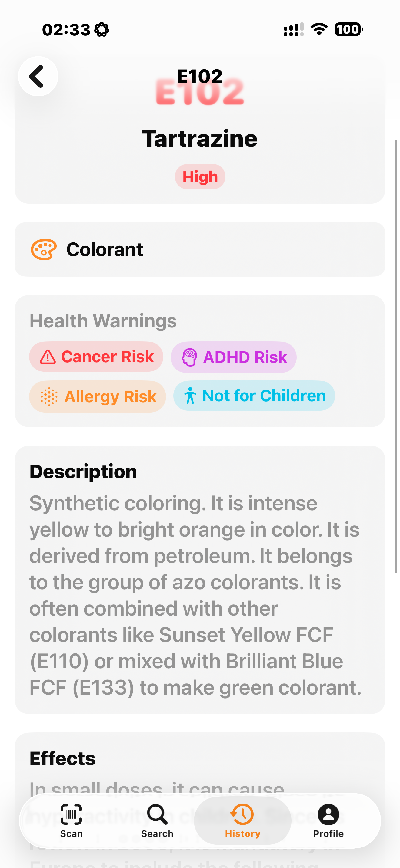Tap the Tartrazine additive name
This screenshot has width=400, height=868.
tap(200, 139)
